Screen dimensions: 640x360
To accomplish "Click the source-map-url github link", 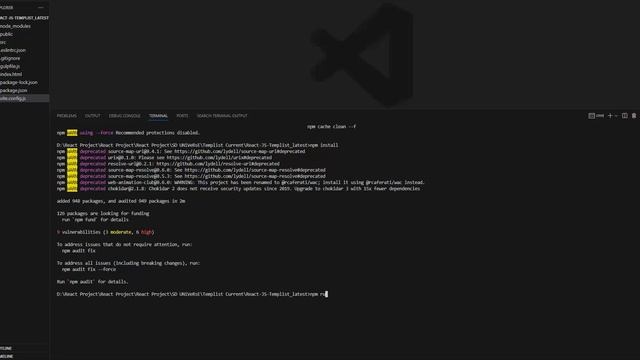I will pos(240,151).
